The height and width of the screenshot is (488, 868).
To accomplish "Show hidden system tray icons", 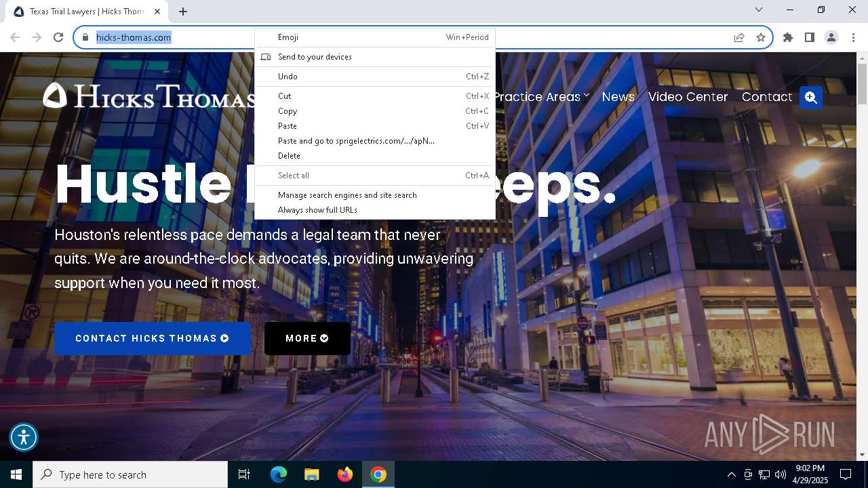I will click(731, 474).
